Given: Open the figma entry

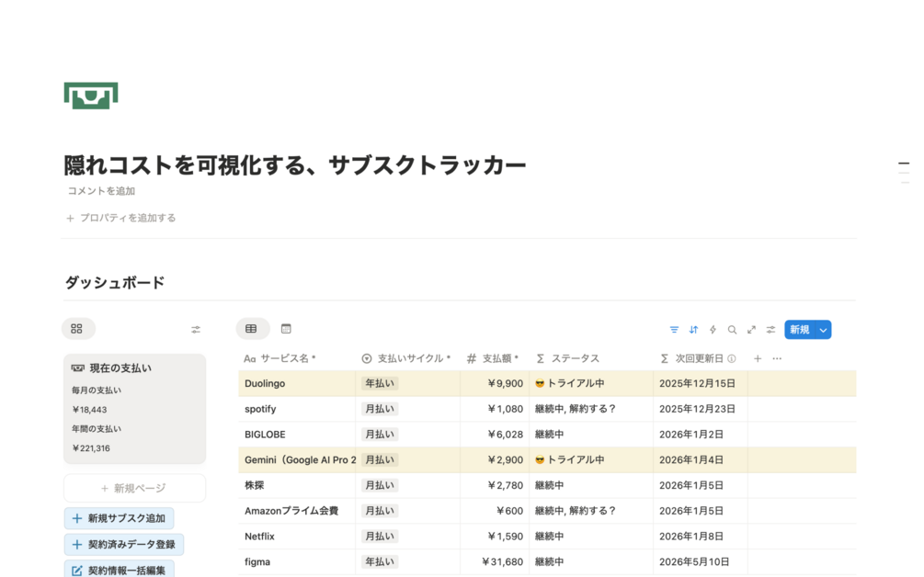Looking at the screenshot, I should (257, 561).
